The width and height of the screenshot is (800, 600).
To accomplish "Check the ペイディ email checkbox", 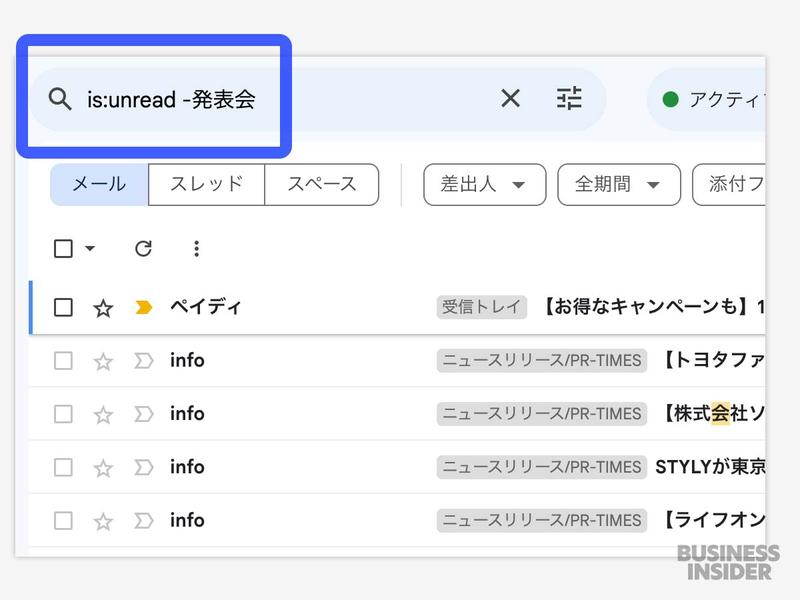I will click(63, 307).
